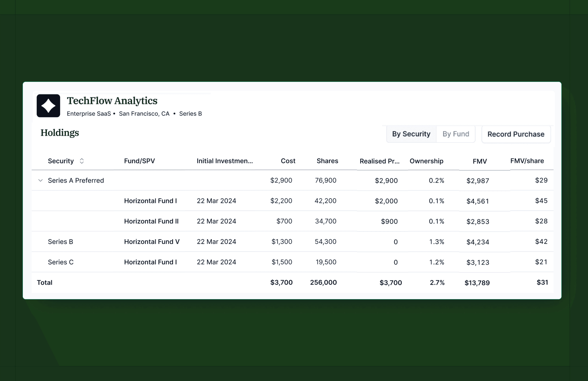Click the Initial Investment column header

(x=225, y=161)
